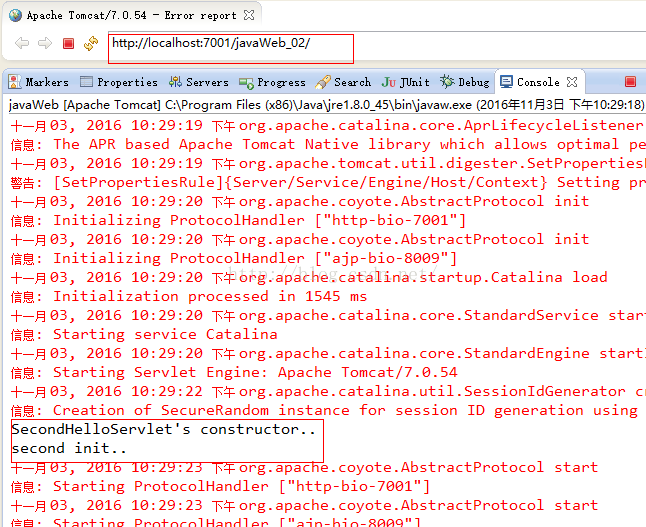646x527 pixels.
Task: Click the log line mentioning AprLifecycleListener
Action: (x=328, y=125)
